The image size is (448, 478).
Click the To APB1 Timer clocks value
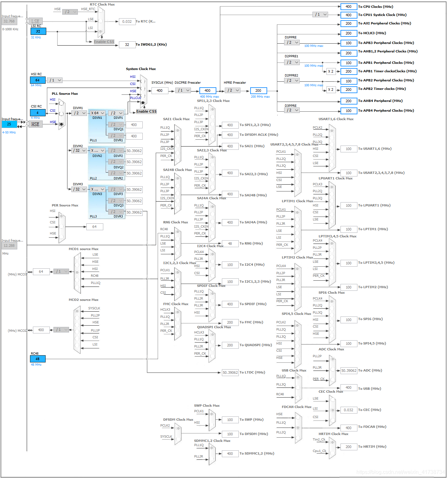349,71
